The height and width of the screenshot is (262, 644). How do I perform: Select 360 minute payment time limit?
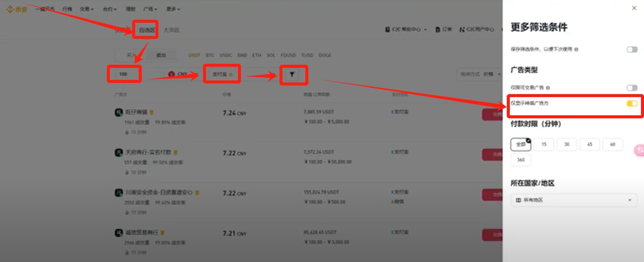click(x=520, y=160)
